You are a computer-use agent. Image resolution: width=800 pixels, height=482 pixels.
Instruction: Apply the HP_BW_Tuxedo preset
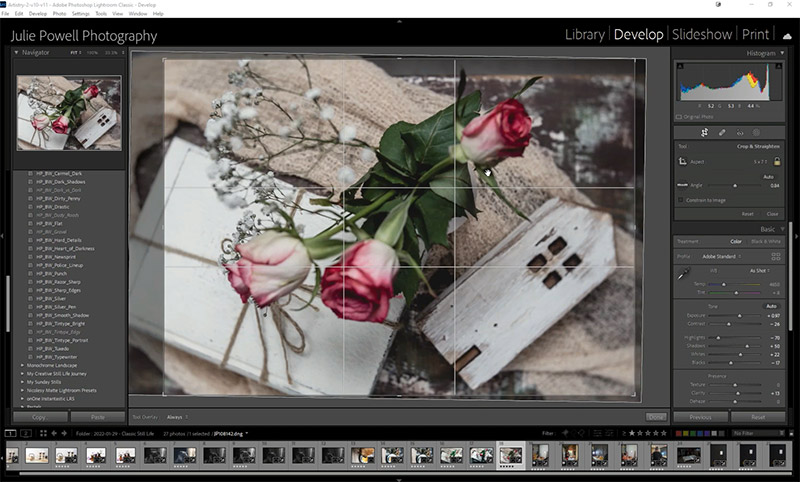coord(51,349)
